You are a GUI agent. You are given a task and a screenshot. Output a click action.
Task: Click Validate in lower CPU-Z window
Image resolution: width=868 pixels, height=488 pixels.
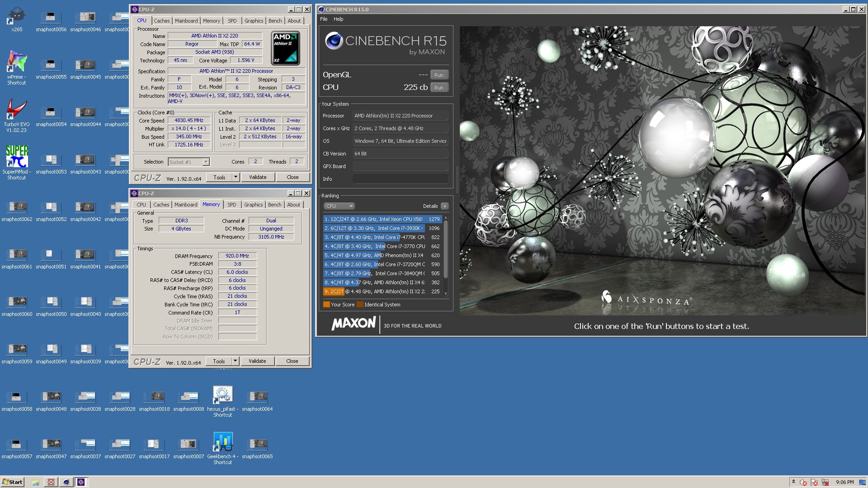(x=257, y=361)
